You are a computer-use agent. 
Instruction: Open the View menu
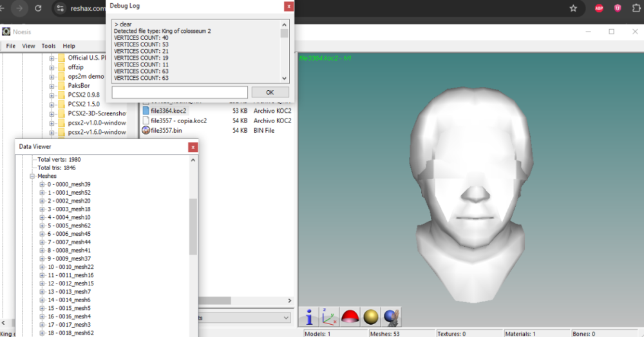pos(28,46)
